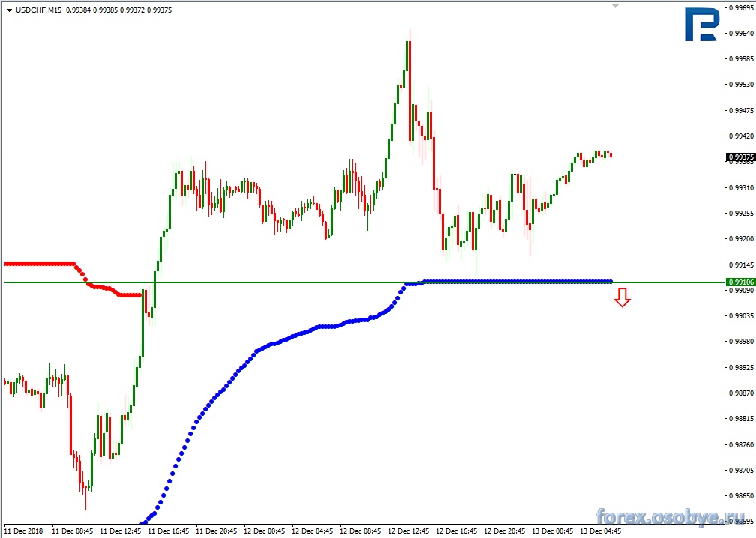
Task: Click the 13 Dec 04:45 time label
Action: (x=601, y=531)
